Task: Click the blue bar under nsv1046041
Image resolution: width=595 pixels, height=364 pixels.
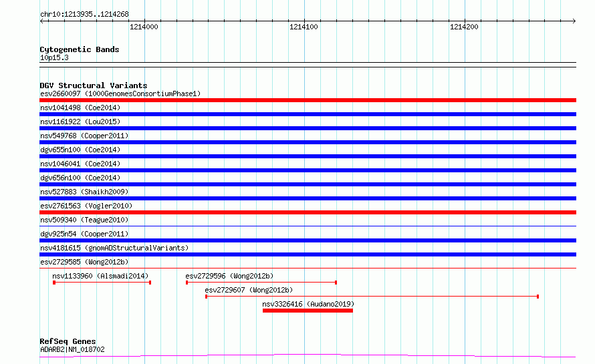Action: 308,170
